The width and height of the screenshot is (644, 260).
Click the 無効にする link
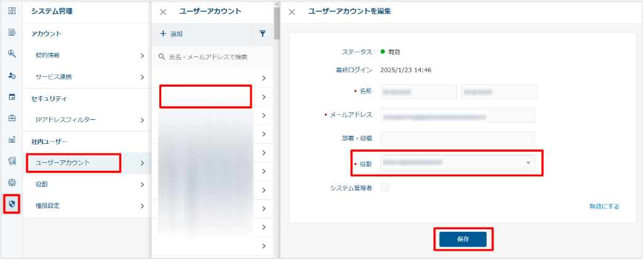pyautogui.click(x=603, y=207)
